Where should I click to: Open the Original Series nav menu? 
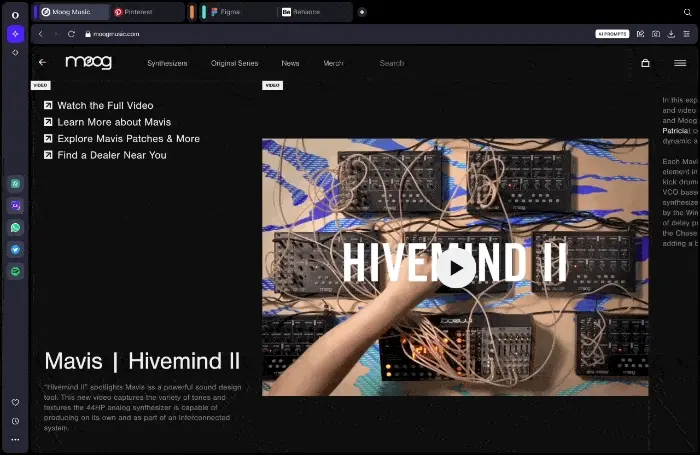[x=234, y=63]
